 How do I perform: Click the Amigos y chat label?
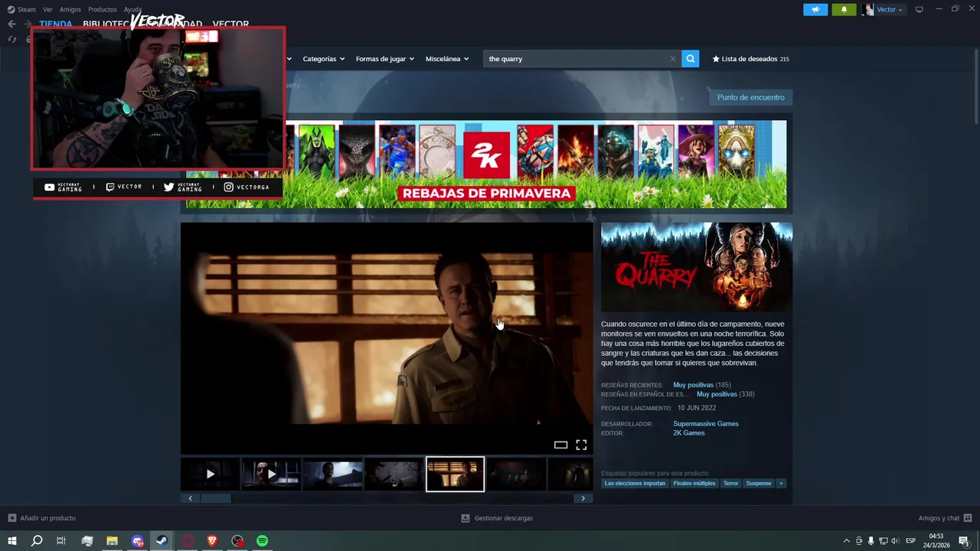(939, 518)
